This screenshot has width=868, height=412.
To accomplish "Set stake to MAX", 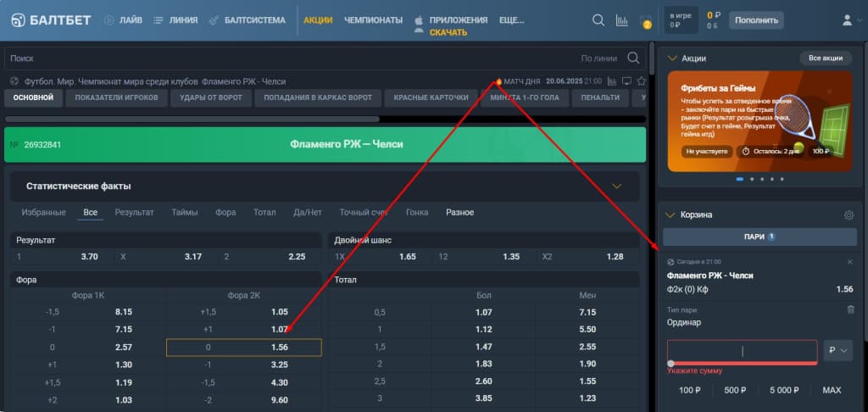I will 832,391.
